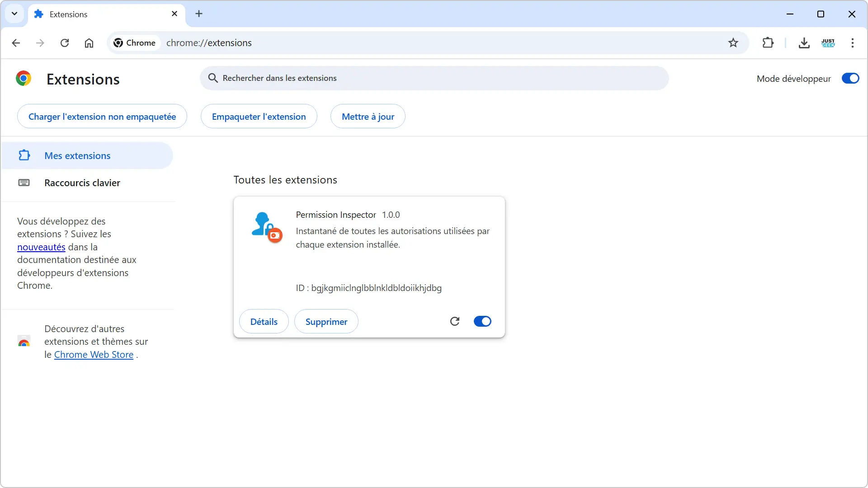This screenshot has height=488, width=868.
Task: Minimize the Chrome window
Action: point(790,14)
